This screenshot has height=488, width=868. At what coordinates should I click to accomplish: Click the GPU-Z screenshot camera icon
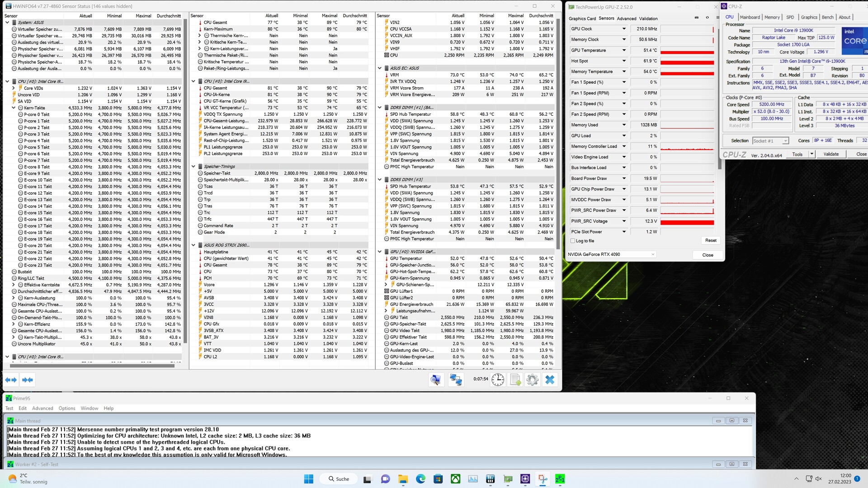(696, 18)
